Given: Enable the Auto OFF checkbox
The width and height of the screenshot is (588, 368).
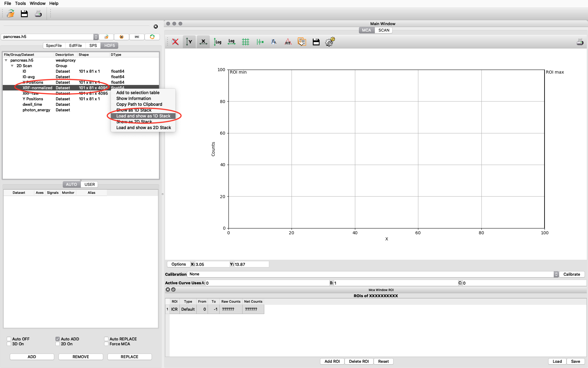Looking at the screenshot, I should [9, 339].
